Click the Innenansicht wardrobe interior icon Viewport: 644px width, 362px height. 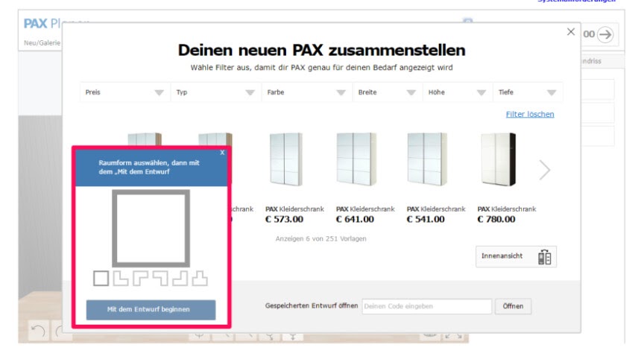click(544, 257)
